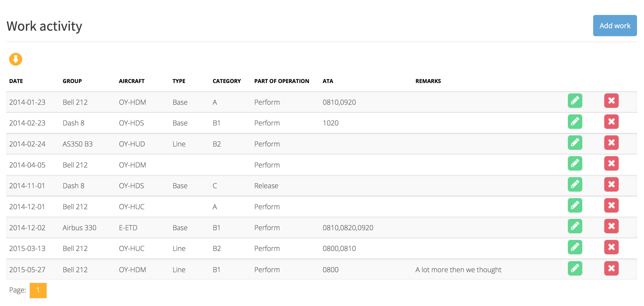
Task: Select the 'A lot more then we thought' remark
Action: 458,270
